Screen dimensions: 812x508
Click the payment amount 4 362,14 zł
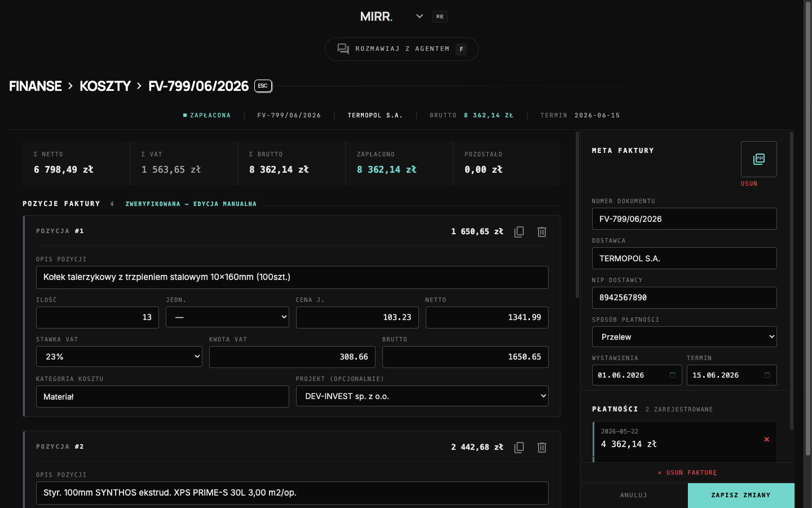[x=629, y=444]
